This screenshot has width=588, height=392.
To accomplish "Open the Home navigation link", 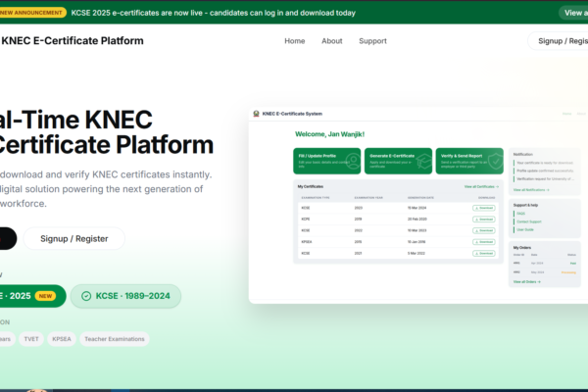I will tap(294, 41).
